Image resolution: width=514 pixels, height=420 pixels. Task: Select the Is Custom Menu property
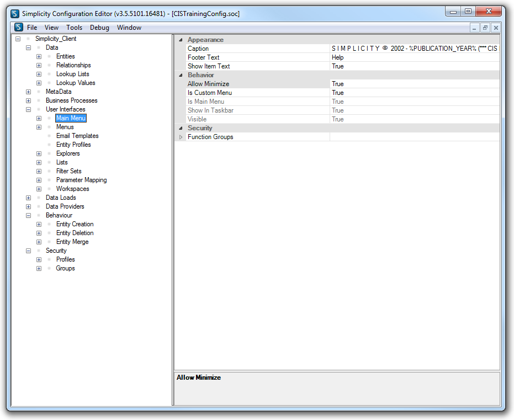coord(258,93)
